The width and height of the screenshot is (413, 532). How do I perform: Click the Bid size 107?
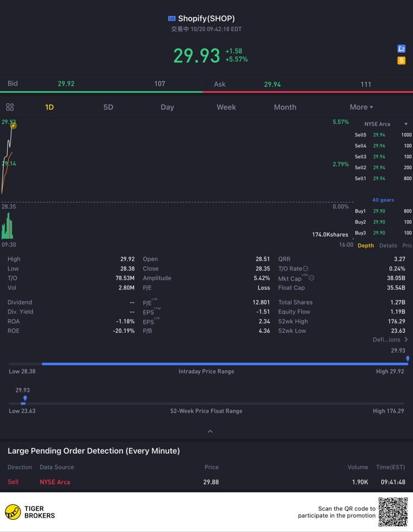pyautogui.click(x=160, y=84)
